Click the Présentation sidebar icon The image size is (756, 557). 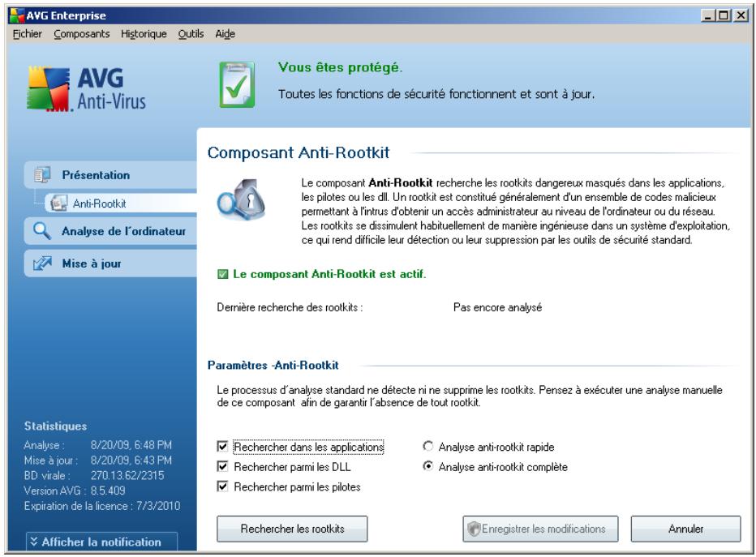[x=42, y=175]
